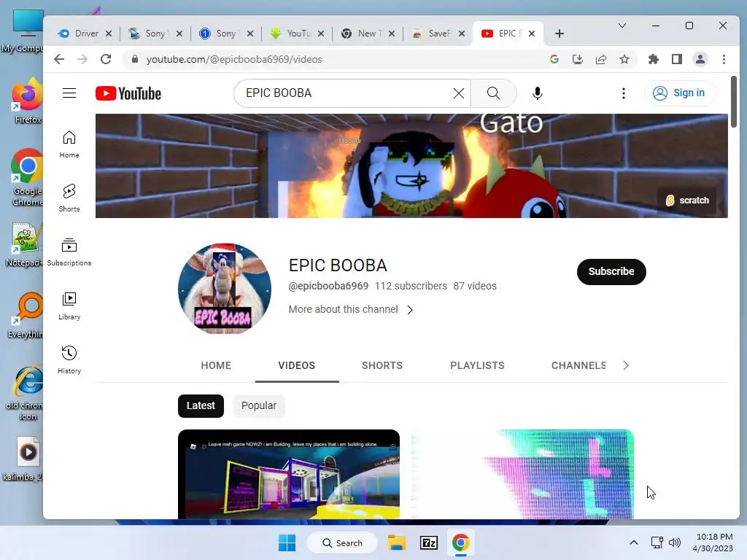Open Shorts in the sidebar
Image resolution: width=747 pixels, height=560 pixels.
coord(69,198)
